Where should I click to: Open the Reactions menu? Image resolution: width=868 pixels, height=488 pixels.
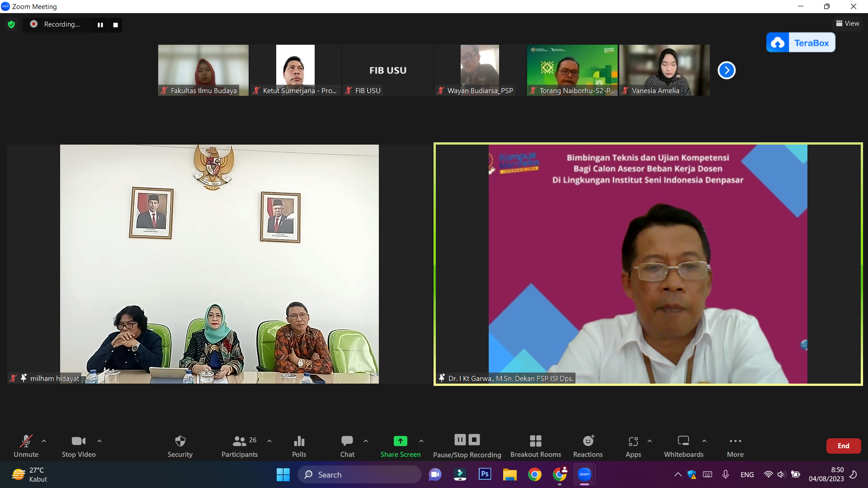coord(588,446)
